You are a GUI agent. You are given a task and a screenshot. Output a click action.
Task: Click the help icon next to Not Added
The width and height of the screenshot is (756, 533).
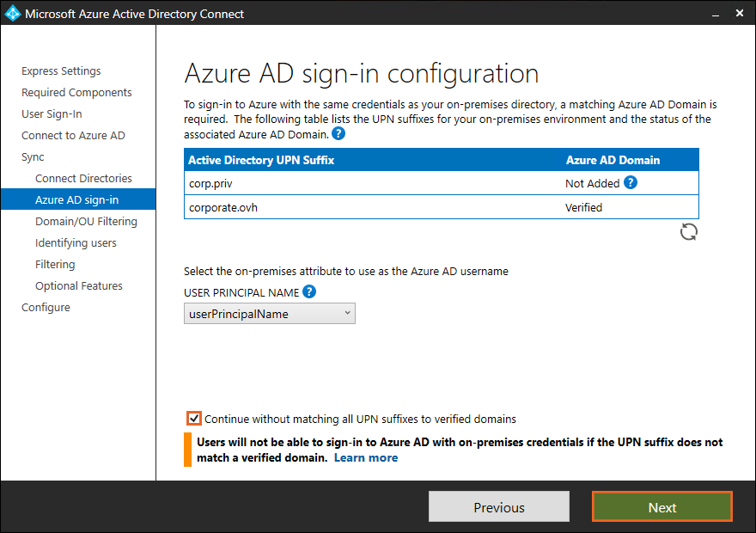coord(631,182)
